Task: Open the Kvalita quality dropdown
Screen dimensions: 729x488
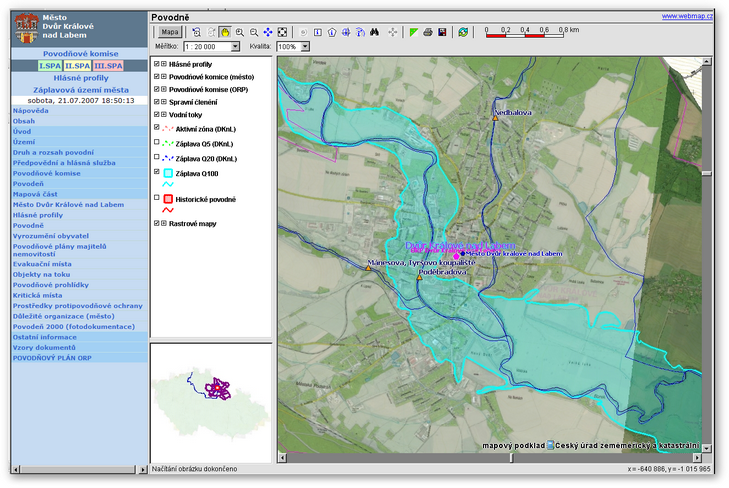Action: [x=305, y=46]
